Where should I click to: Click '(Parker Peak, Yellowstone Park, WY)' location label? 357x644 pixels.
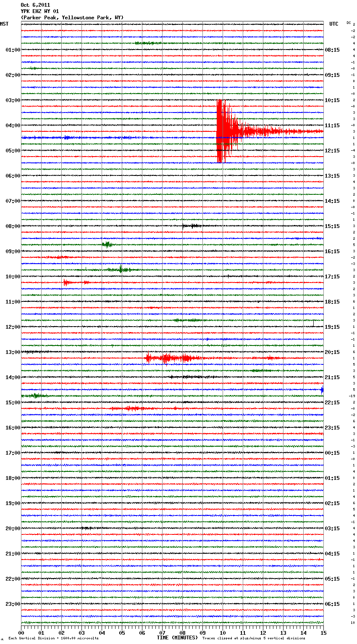click(x=72, y=18)
